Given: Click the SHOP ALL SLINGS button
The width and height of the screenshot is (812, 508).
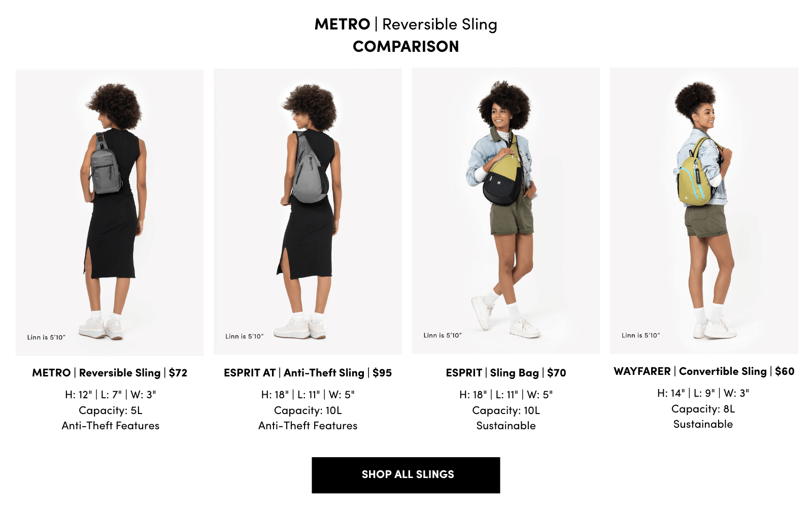Looking at the screenshot, I should tap(406, 475).
